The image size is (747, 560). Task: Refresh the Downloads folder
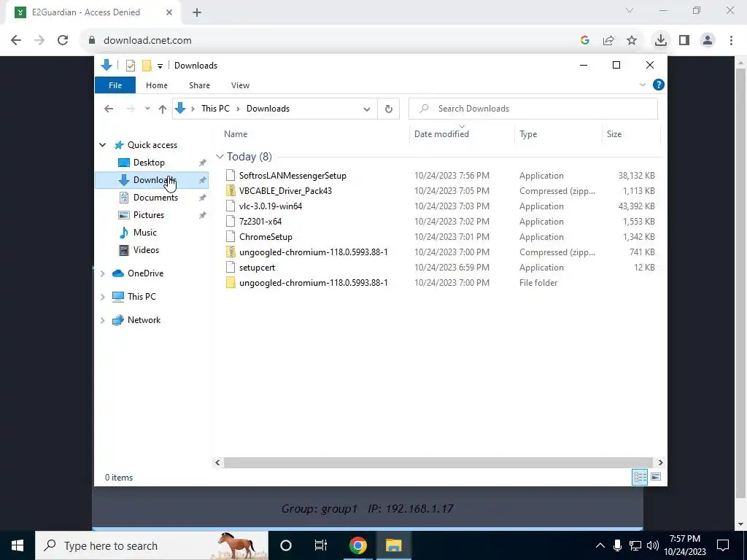click(388, 109)
